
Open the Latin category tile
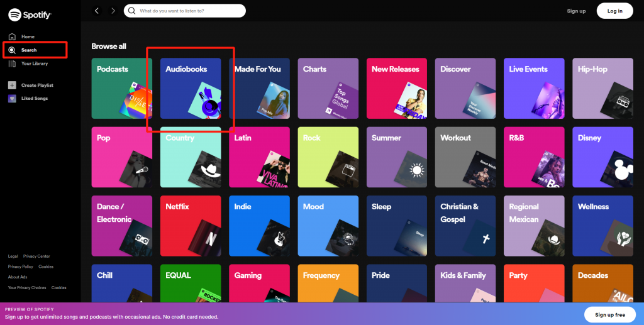pos(260,157)
